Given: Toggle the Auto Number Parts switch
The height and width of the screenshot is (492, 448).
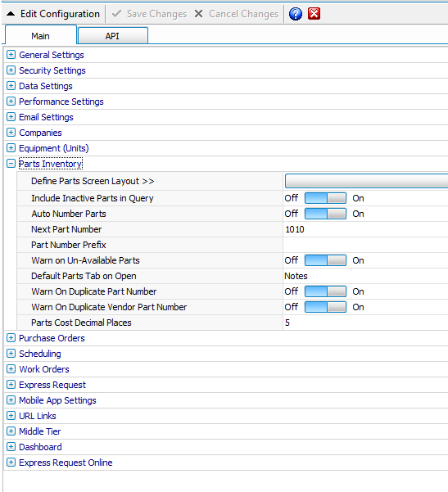Looking at the screenshot, I should 325,214.
